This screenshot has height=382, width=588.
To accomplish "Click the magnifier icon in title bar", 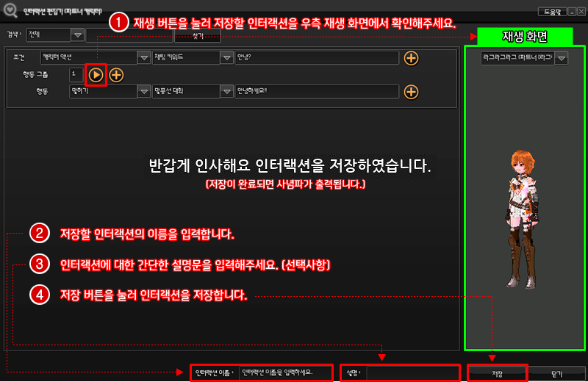I will pos(9,11).
